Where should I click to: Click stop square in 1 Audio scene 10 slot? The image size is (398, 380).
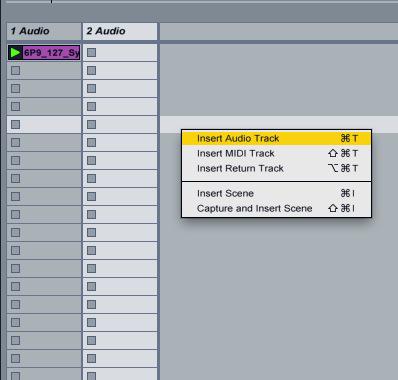point(15,214)
